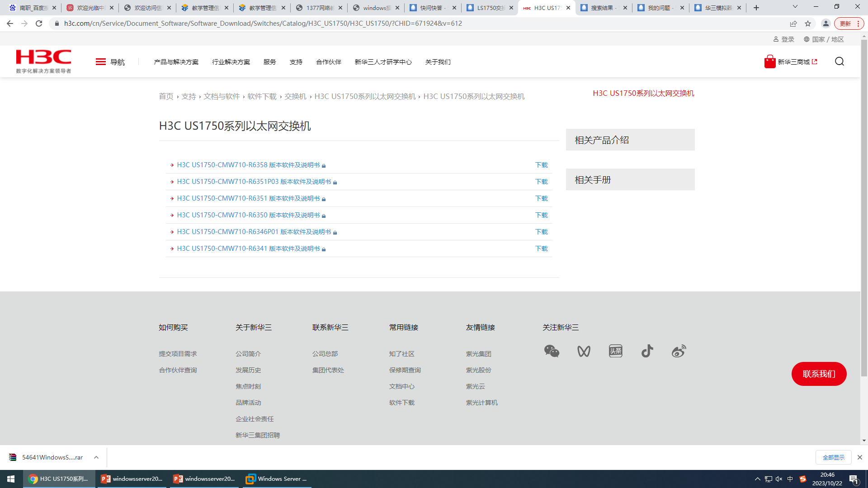Open the tab search dropdown arrow
The height and width of the screenshot is (488, 868).
click(x=795, y=7)
